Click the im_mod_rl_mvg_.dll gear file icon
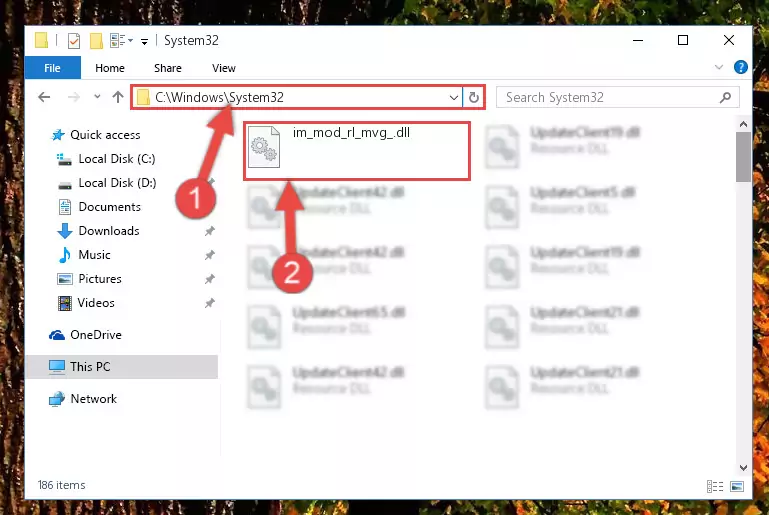The width and height of the screenshot is (769, 515). coord(264,146)
